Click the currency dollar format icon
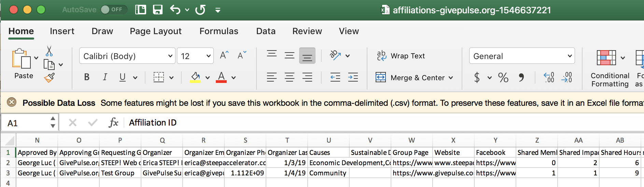This screenshot has width=644, height=187. pyautogui.click(x=477, y=77)
